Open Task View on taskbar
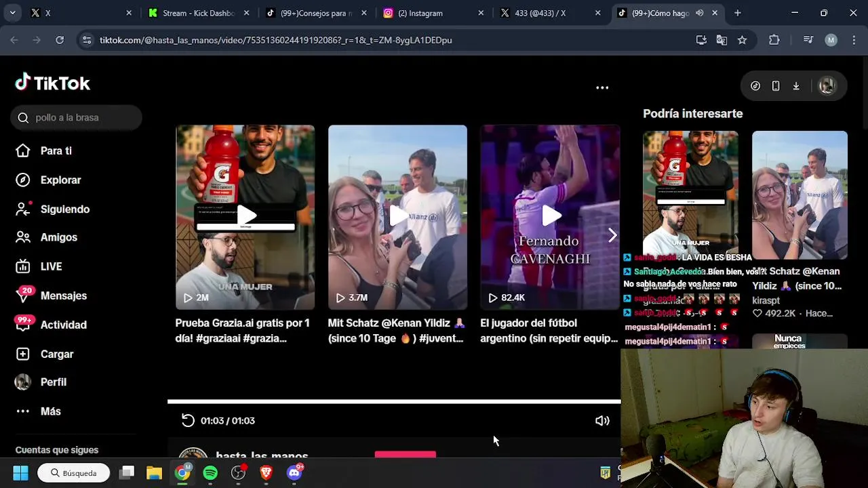 click(x=127, y=472)
